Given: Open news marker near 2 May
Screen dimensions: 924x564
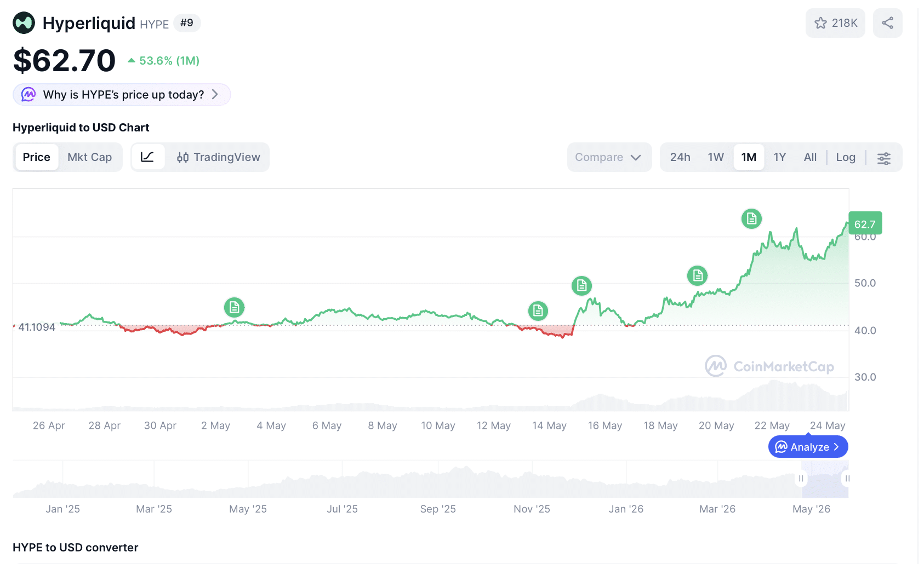Looking at the screenshot, I should [x=234, y=308].
